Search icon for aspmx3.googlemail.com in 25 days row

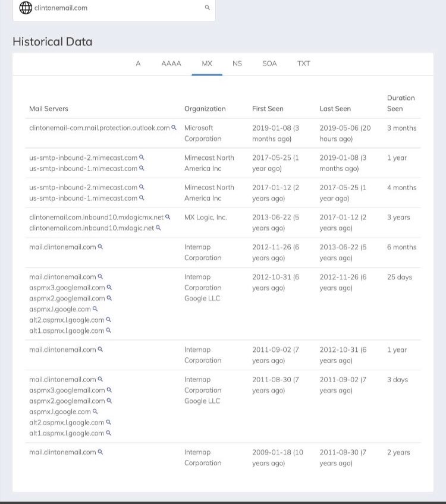109,287
